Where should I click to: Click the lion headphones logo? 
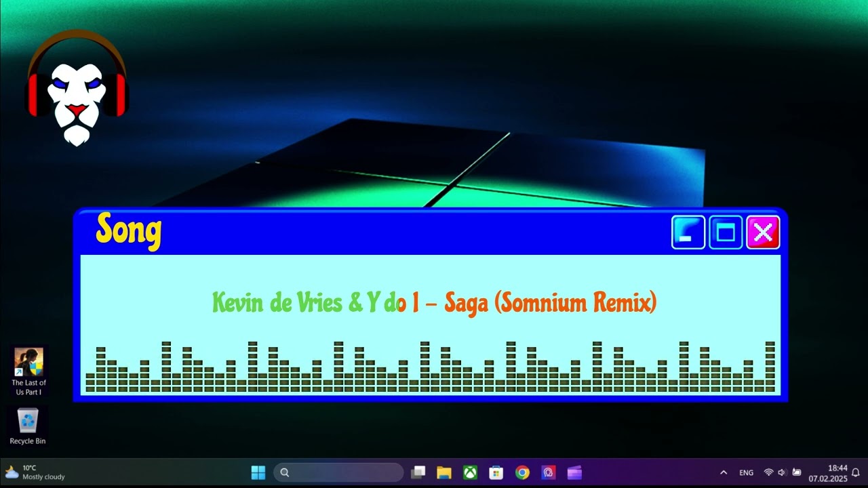[x=77, y=88]
